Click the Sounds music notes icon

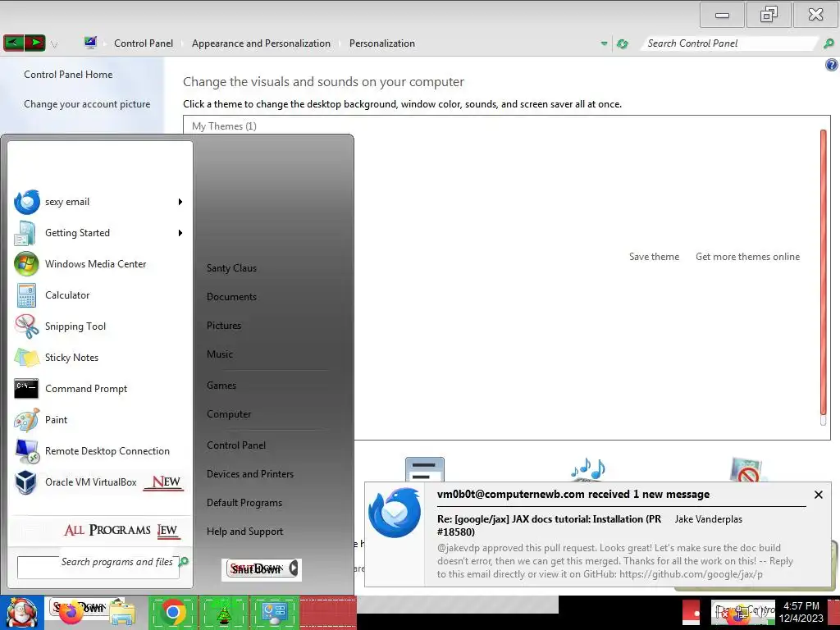click(x=587, y=468)
